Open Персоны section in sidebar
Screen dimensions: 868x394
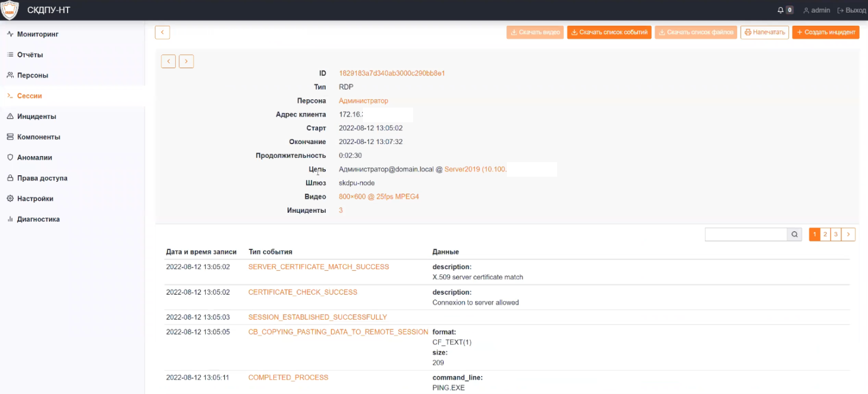[32, 75]
